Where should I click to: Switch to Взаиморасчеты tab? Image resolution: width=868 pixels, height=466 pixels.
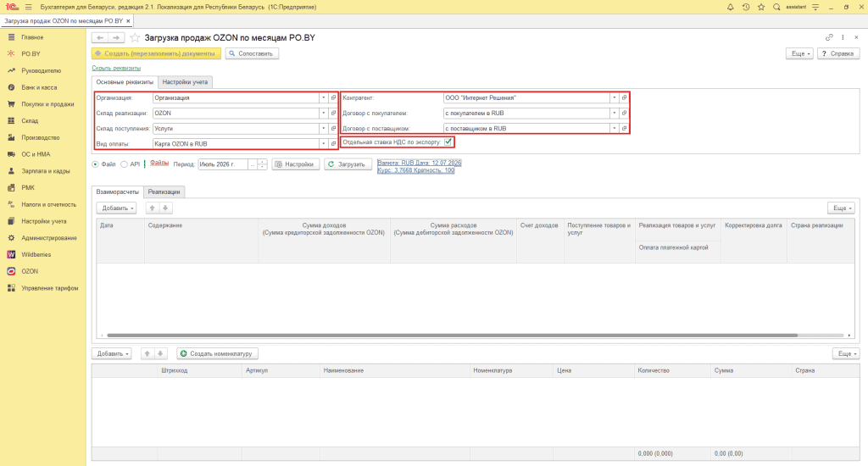[117, 192]
